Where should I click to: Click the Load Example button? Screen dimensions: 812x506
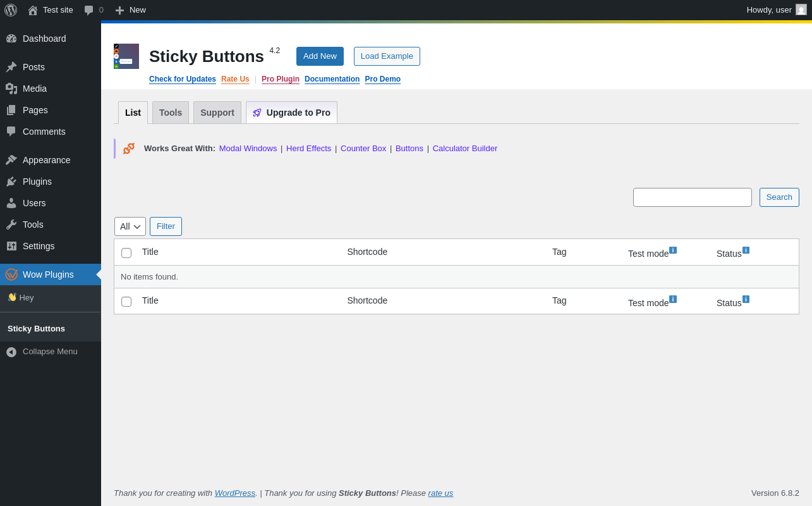click(387, 56)
